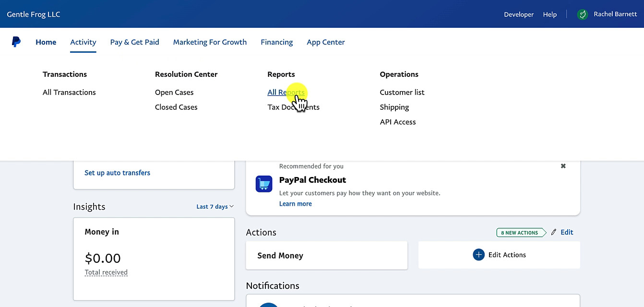Click the Operations column heading

coord(399,74)
